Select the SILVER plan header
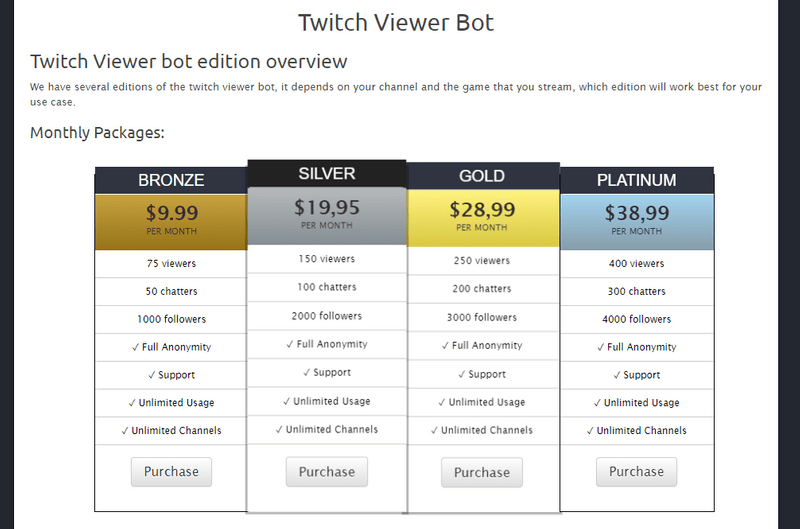 pos(327,173)
